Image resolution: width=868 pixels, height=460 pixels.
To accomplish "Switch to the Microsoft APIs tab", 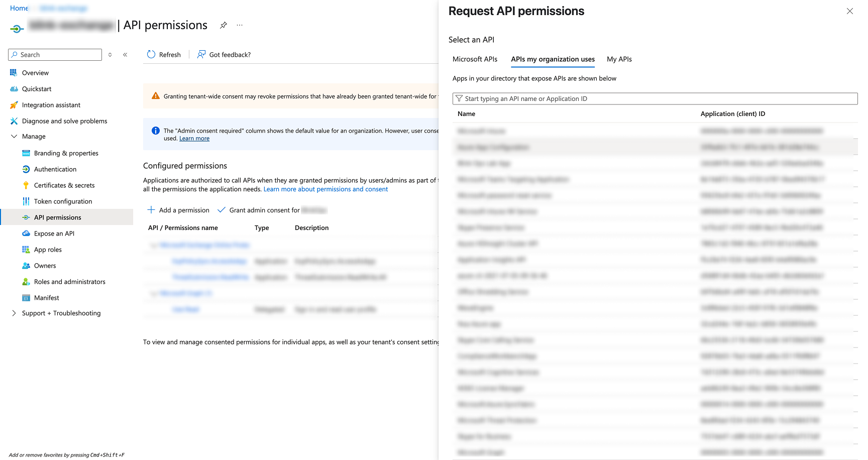I will (475, 59).
